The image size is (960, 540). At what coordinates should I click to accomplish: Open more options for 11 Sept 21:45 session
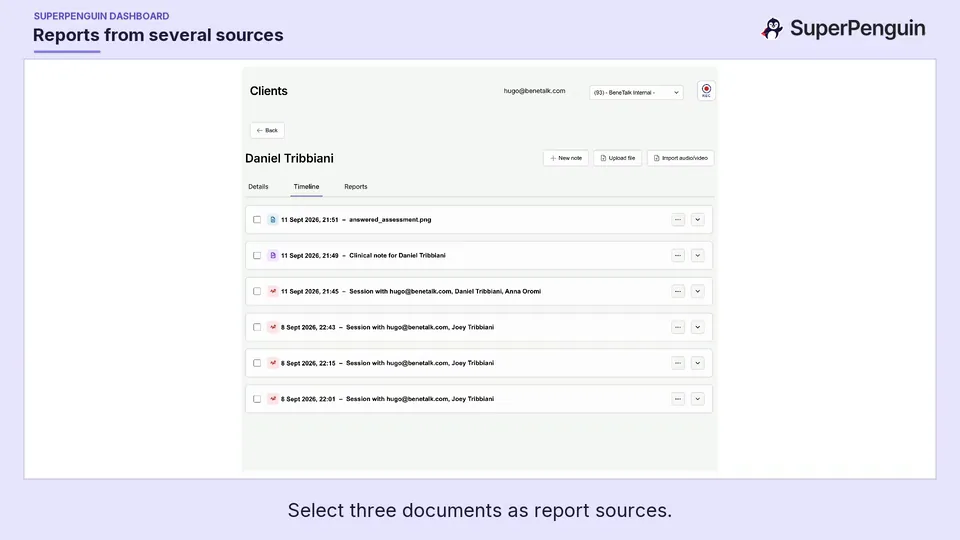click(678, 291)
